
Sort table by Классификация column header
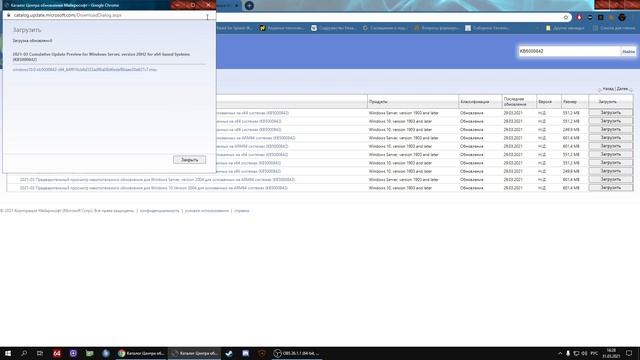click(x=475, y=102)
